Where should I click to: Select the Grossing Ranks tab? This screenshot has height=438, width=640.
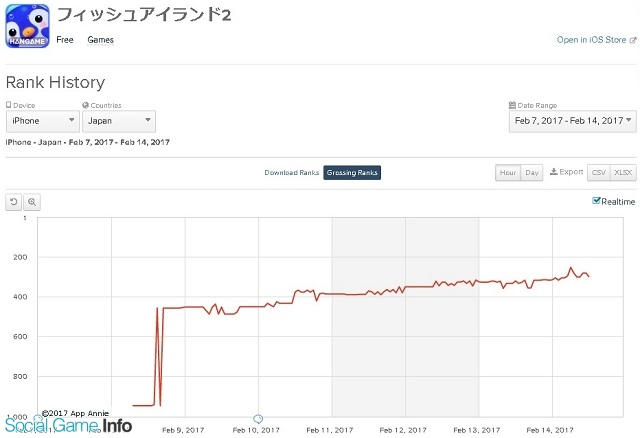coord(352,173)
